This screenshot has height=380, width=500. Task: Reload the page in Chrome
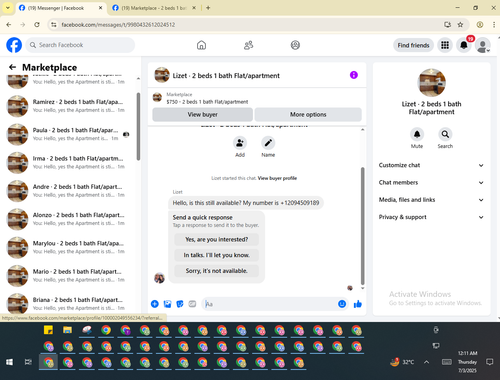pos(37,25)
